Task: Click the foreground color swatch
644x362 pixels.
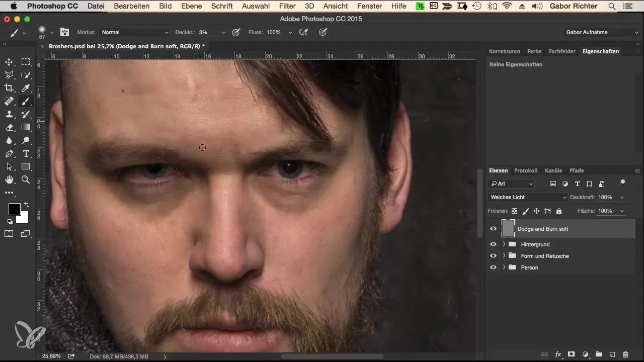Action: coord(14,209)
